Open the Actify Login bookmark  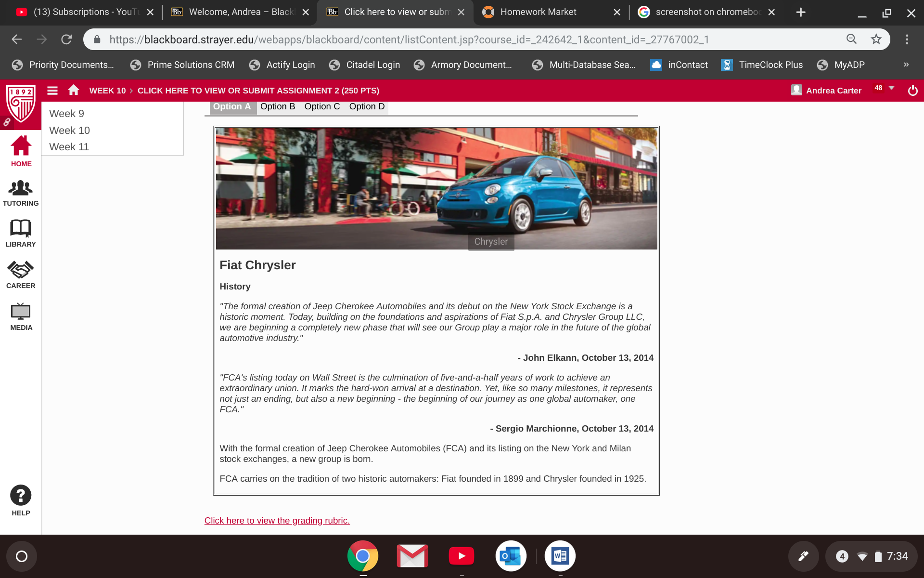[282, 65]
